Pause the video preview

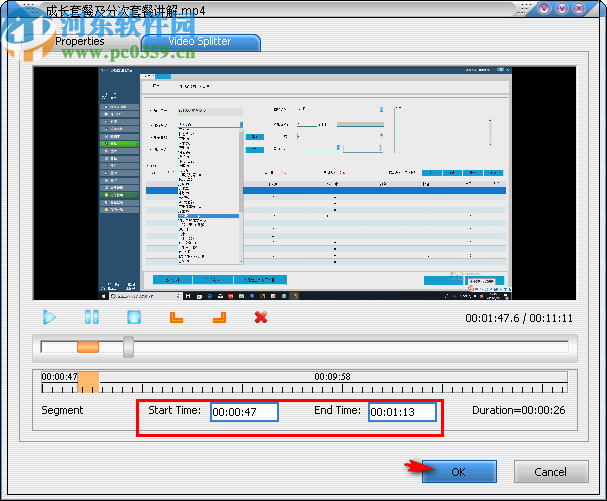[x=92, y=317]
